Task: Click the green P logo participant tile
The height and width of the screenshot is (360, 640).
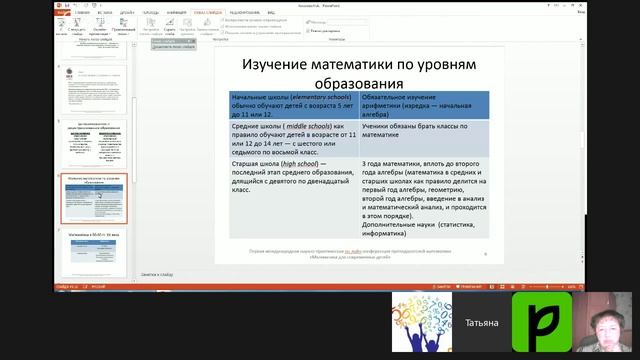Action: click(x=542, y=322)
